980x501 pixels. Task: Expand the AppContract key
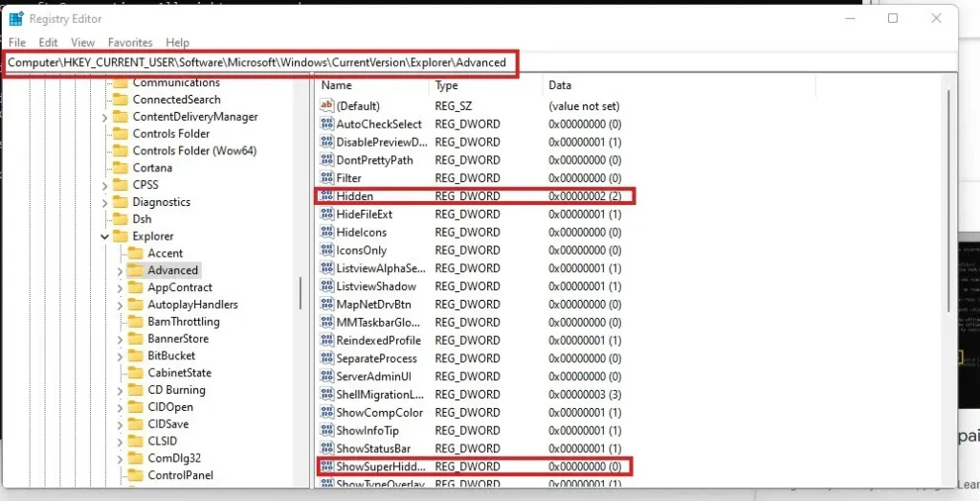tap(120, 287)
